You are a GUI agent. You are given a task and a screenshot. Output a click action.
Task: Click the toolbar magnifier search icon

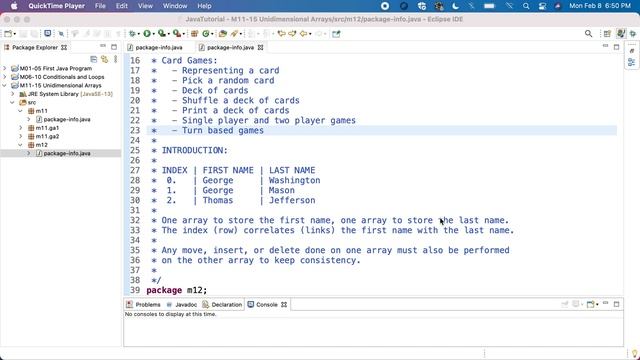pos(588,34)
